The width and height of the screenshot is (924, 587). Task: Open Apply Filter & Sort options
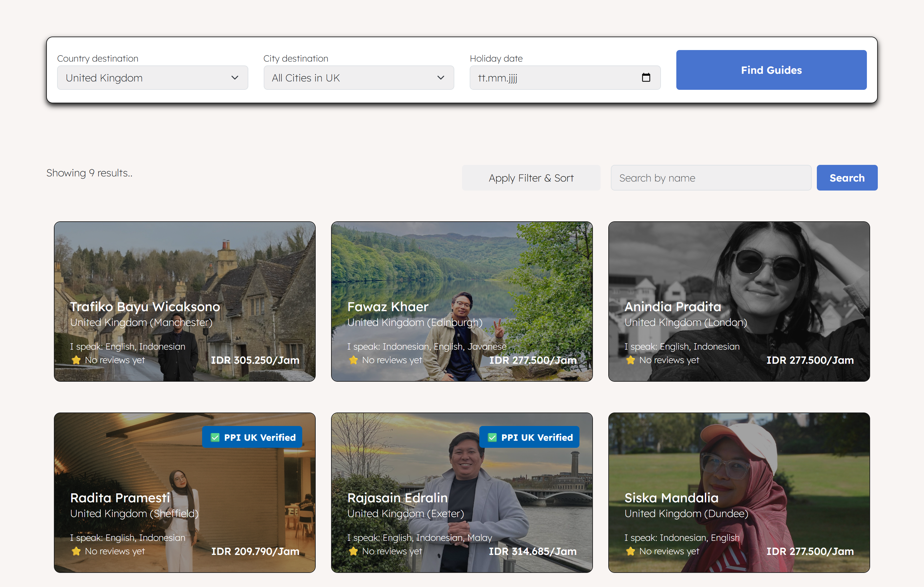coord(531,178)
